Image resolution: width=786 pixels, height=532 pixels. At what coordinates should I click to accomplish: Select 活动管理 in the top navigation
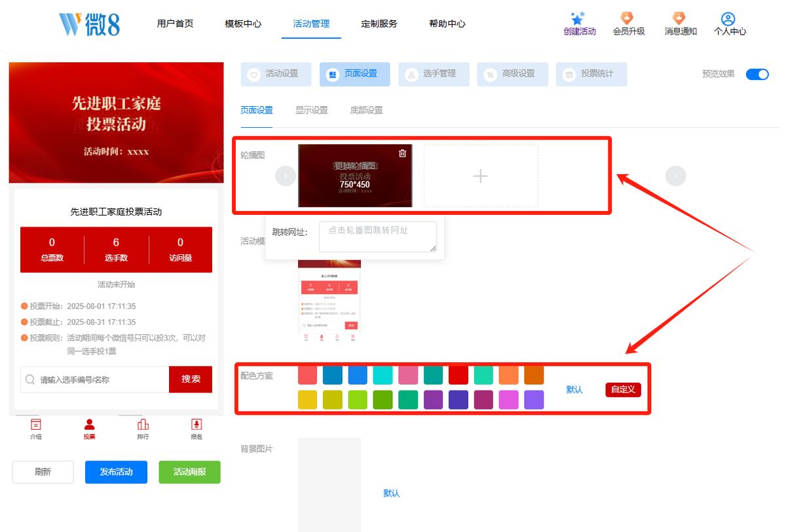[x=311, y=24]
